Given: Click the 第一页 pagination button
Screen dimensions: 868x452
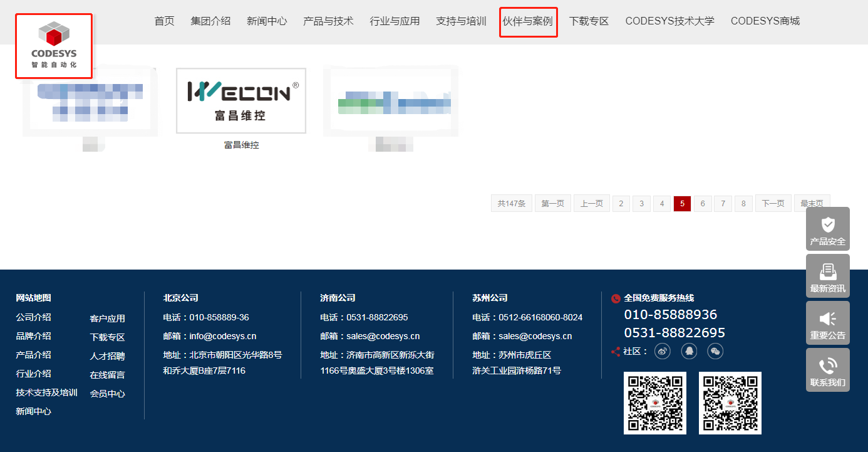Looking at the screenshot, I should tap(553, 203).
